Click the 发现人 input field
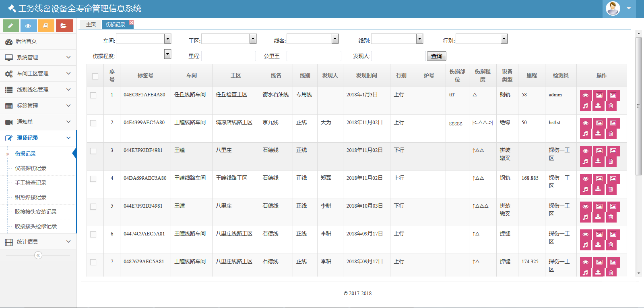Viewport: 644px width, 308px height. pos(398,56)
